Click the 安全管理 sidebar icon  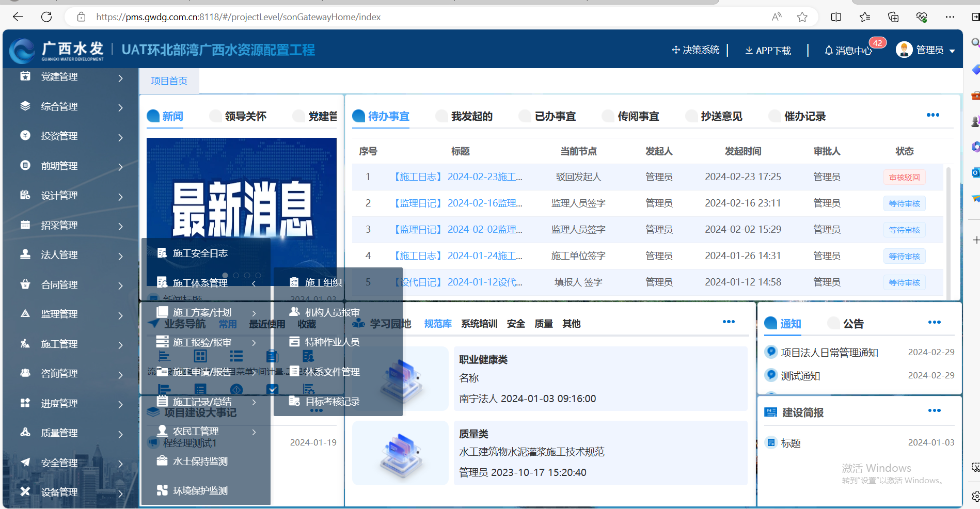pyautogui.click(x=25, y=462)
